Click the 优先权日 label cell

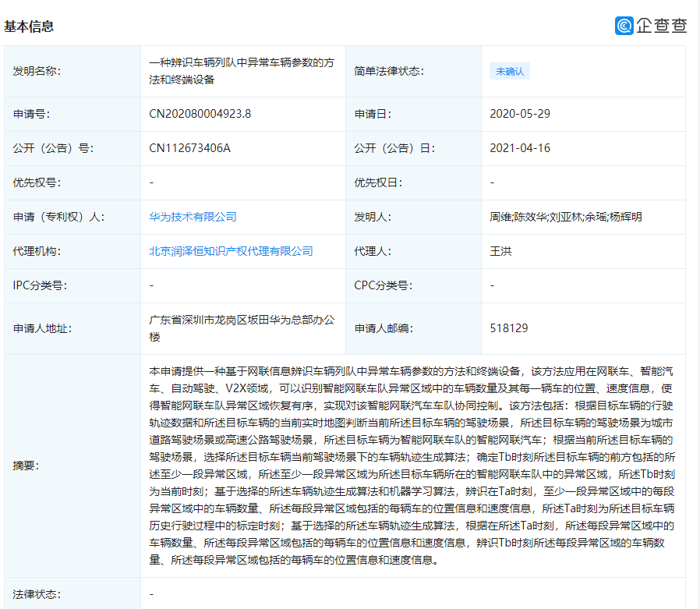point(413,182)
